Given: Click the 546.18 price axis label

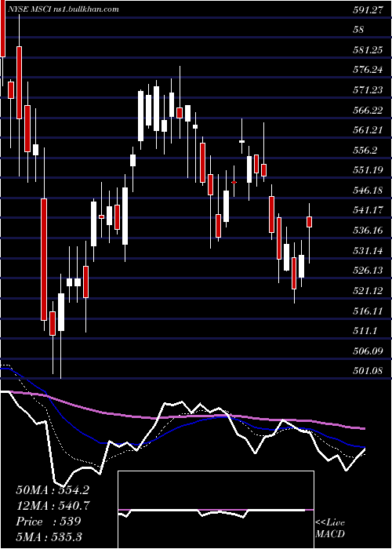Looking at the screenshot, I should pos(368,191).
